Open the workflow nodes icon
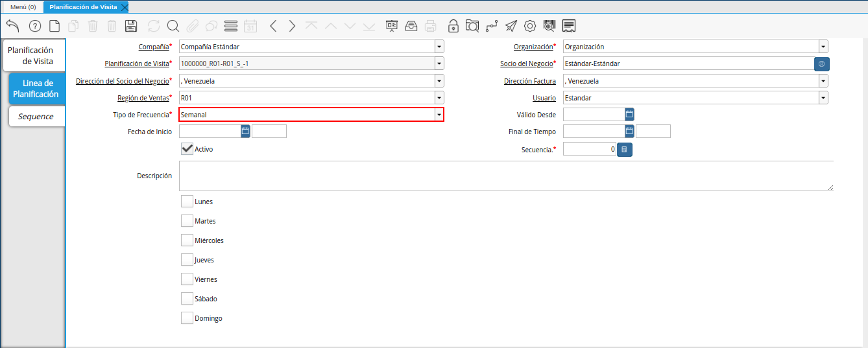The height and width of the screenshot is (348, 868). click(492, 26)
